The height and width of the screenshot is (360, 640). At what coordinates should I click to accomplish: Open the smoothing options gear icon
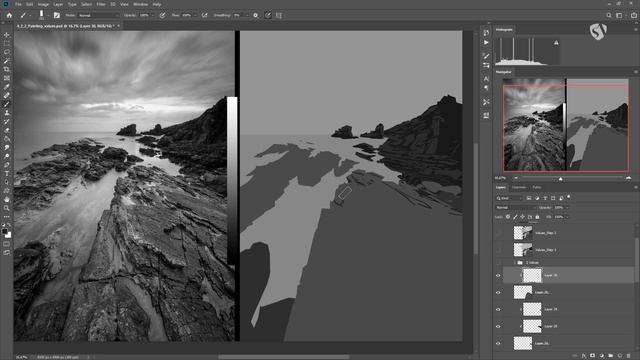tap(256, 15)
